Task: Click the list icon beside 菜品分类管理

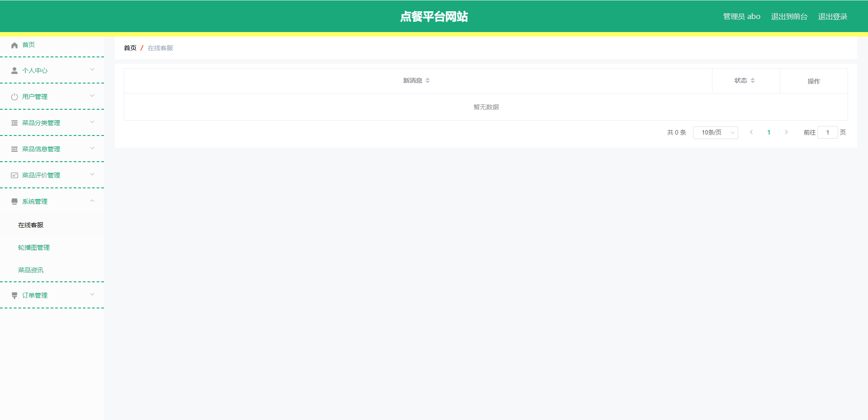Action: pyautogui.click(x=14, y=123)
